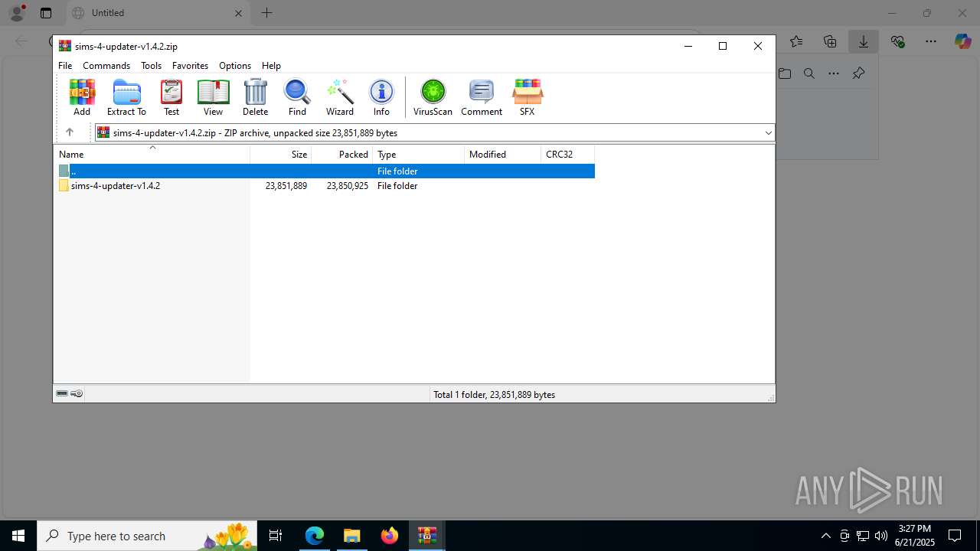The image size is (980, 551).
Task: Sort by Size column header
Action: click(x=281, y=154)
